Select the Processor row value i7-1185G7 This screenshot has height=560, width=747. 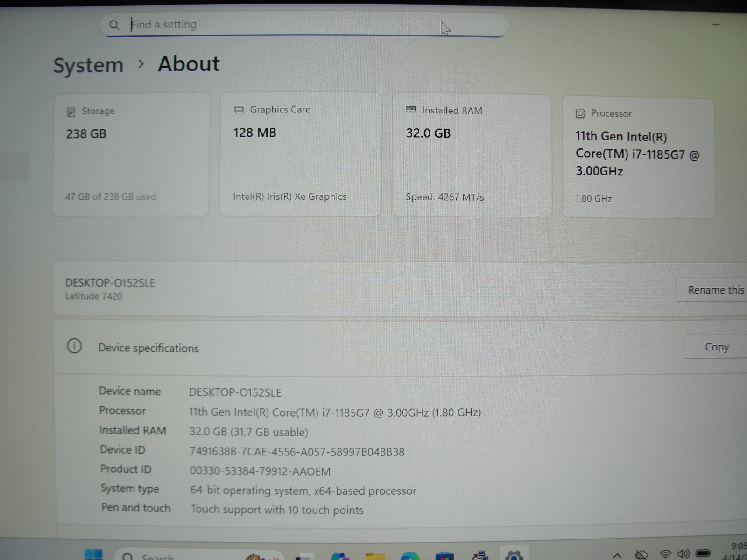335,413
